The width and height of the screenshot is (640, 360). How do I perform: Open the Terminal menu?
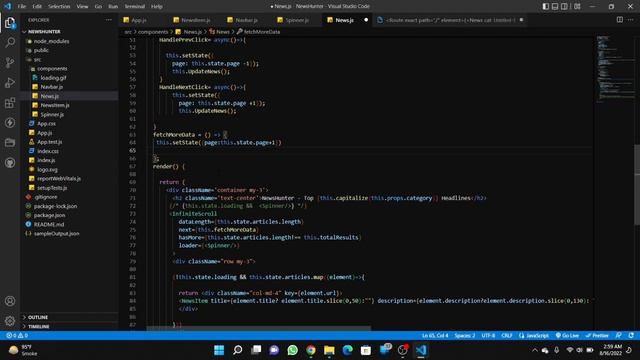coord(135,6)
